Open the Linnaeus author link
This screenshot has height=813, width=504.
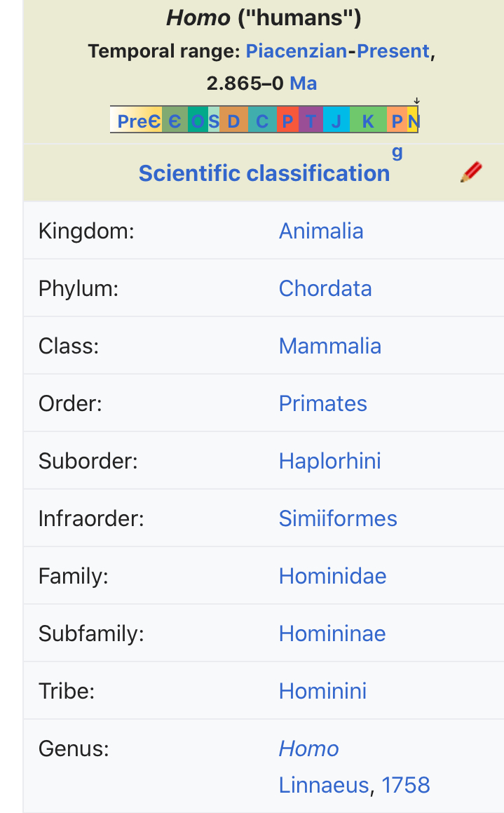pos(325,785)
